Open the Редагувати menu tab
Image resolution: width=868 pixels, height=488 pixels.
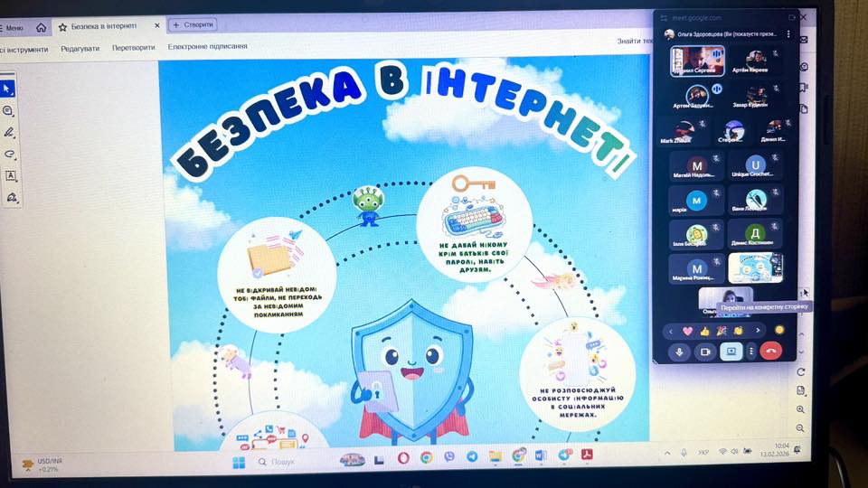pos(81,48)
